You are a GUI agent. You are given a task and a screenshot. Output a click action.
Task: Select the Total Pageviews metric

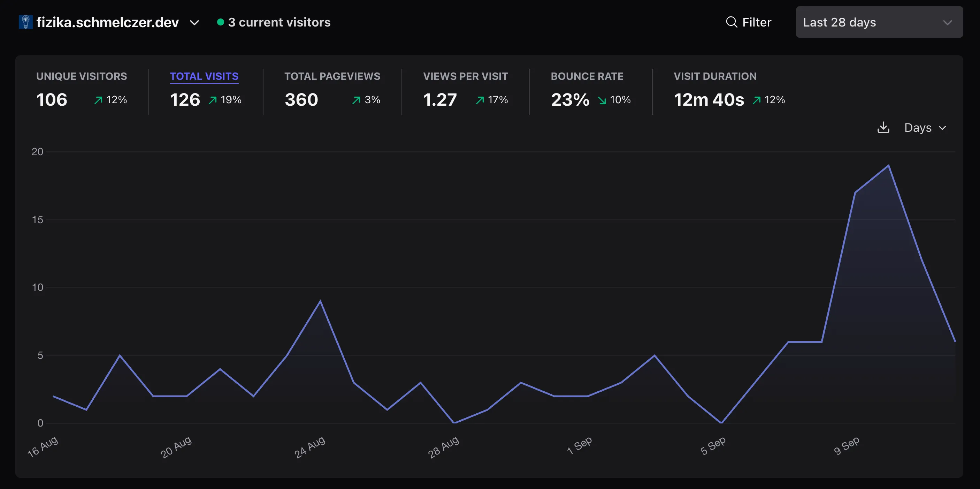tap(332, 76)
